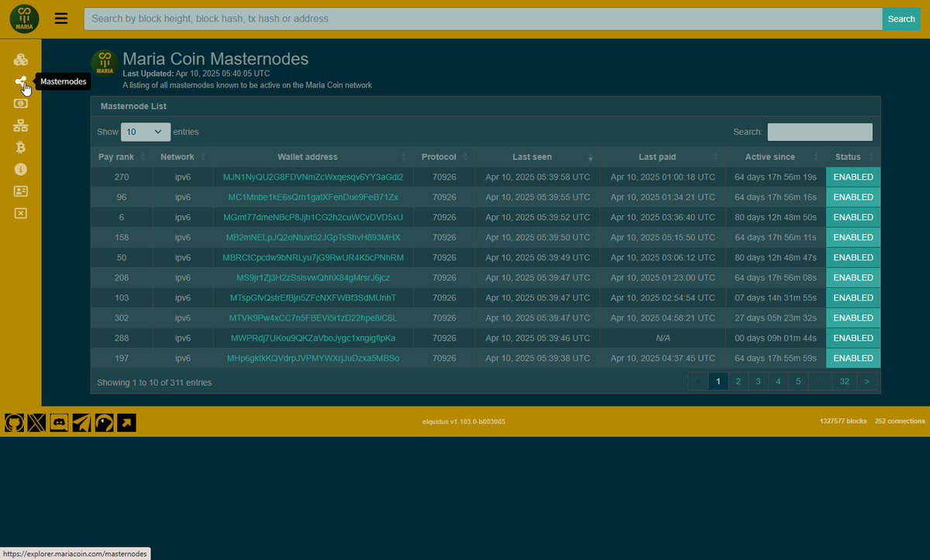Click the 'Masternode List' panel header
This screenshot has height=560, width=930.
486,106
